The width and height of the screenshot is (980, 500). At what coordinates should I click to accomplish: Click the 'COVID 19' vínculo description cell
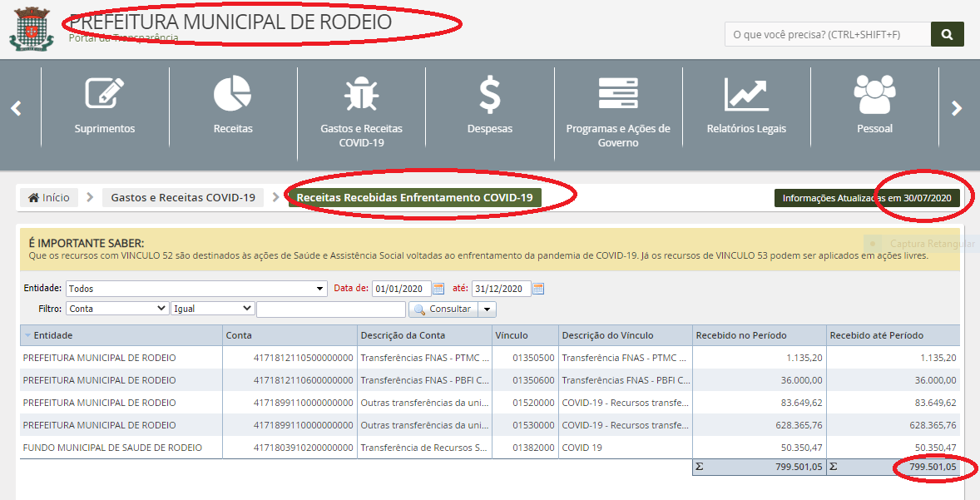(582, 448)
